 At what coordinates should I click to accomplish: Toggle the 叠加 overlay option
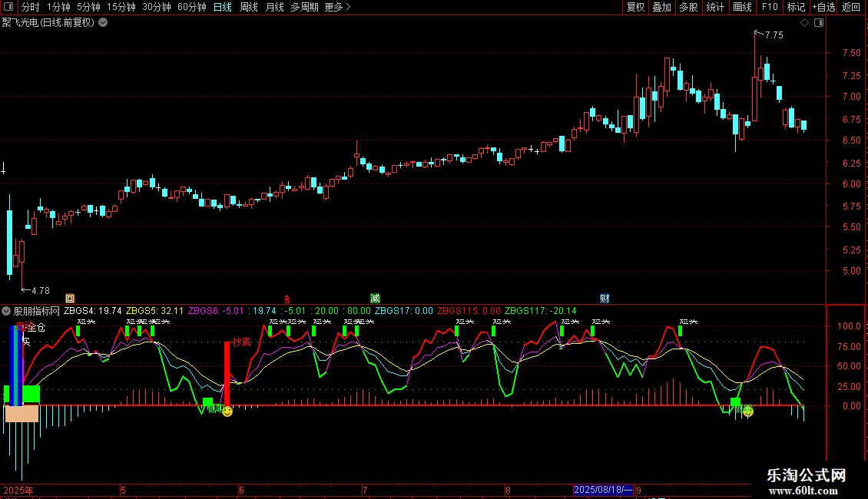[661, 8]
